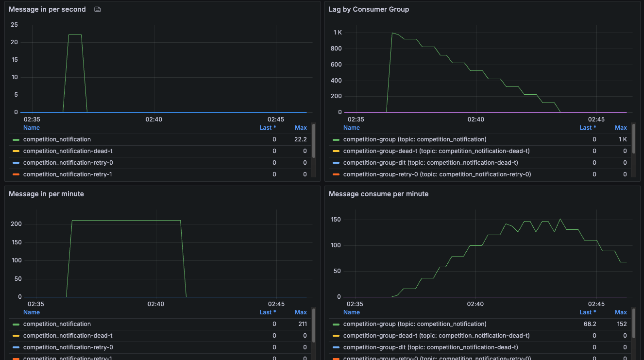
Task: Sort Message consume per minute legend by Last *
Action: 588,312
